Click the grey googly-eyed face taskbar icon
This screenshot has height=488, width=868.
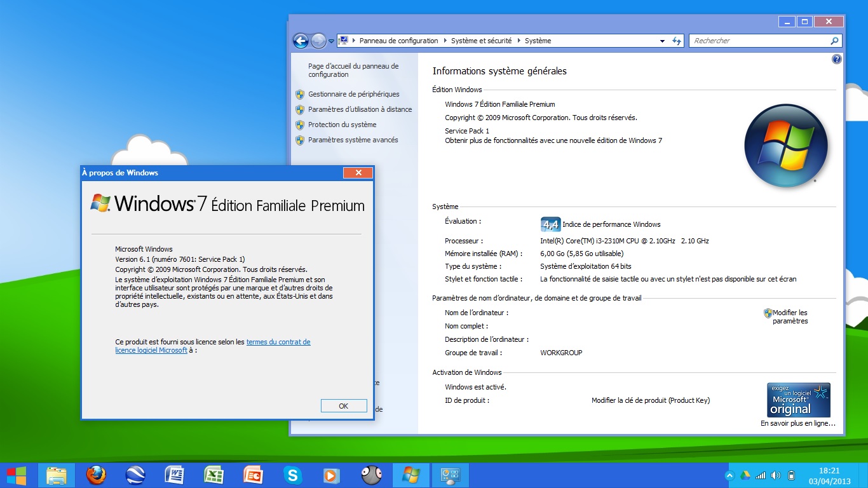coord(371,475)
